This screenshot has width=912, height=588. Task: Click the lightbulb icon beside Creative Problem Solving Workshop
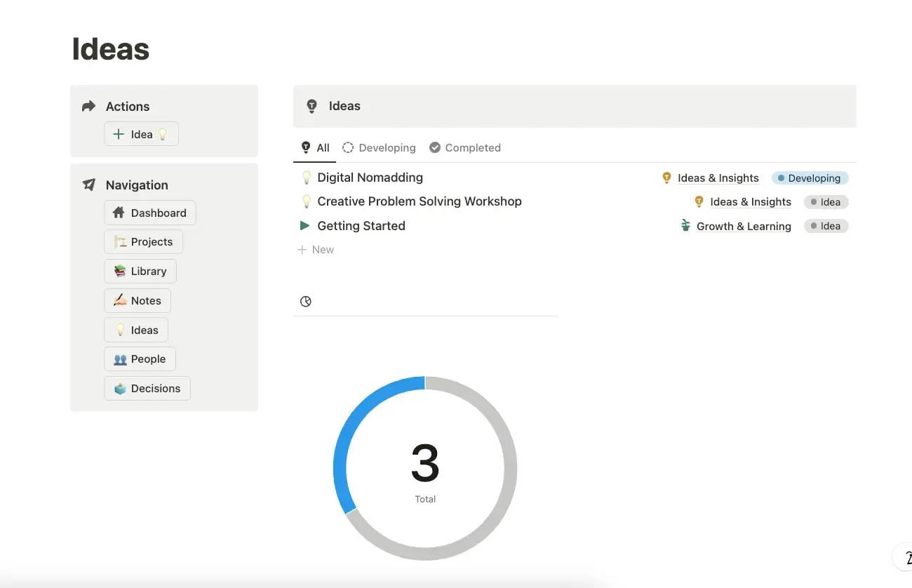tap(306, 201)
